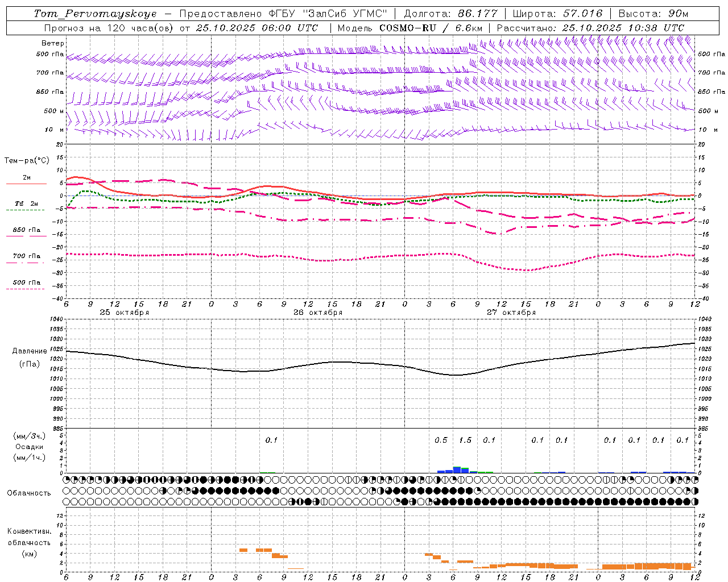Click the Осадки panel label

pyautogui.click(x=30, y=447)
